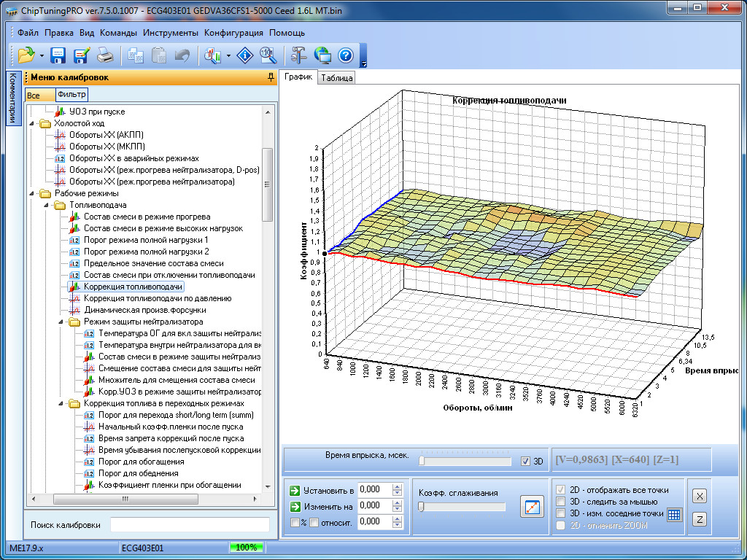Collapse the 'Холостой ход' tree folder
This screenshot has width=747, height=560.
click(x=32, y=123)
